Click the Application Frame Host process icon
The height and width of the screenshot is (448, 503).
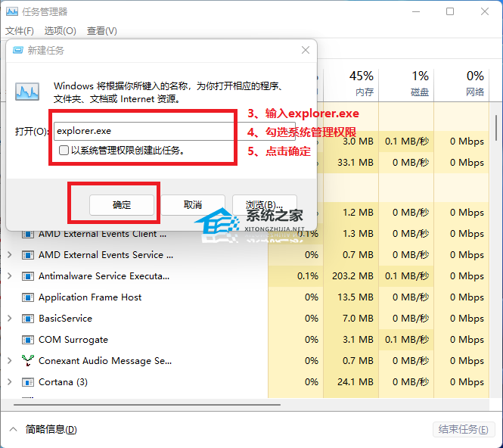28,297
